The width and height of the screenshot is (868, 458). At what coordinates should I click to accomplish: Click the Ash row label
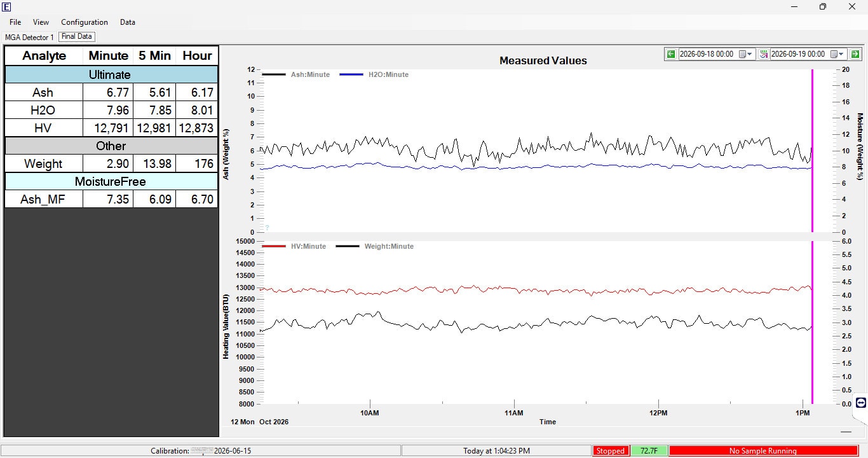point(44,92)
